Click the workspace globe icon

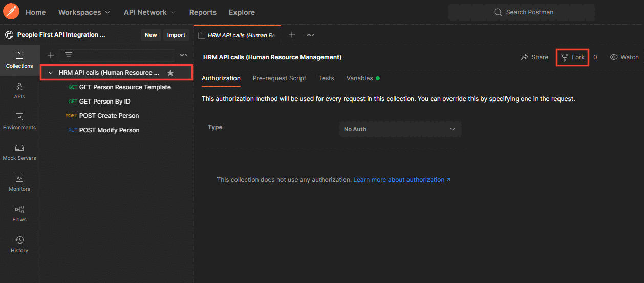coord(9,35)
